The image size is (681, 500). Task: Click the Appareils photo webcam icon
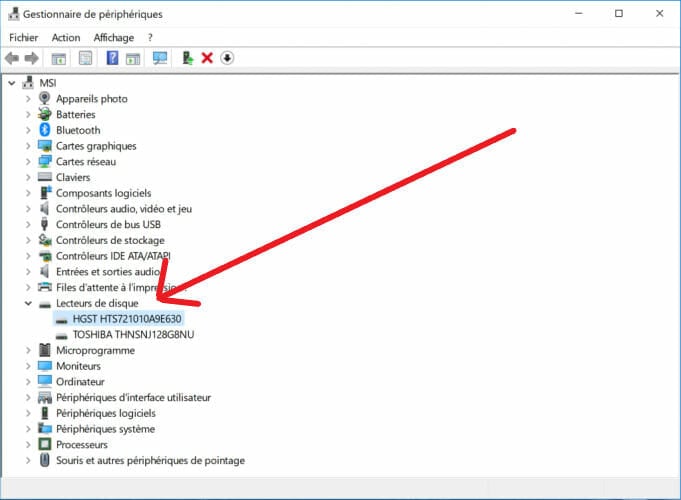pyautogui.click(x=44, y=98)
